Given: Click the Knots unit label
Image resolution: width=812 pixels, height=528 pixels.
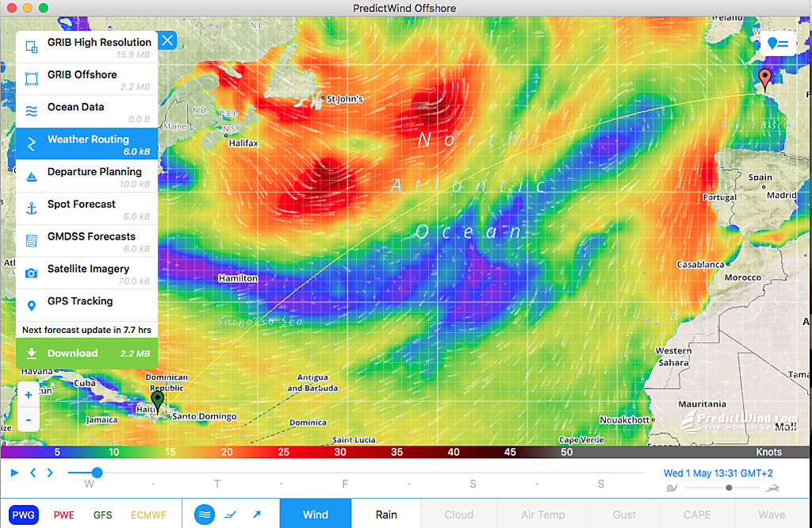Looking at the screenshot, I should (x=768, y=452).
